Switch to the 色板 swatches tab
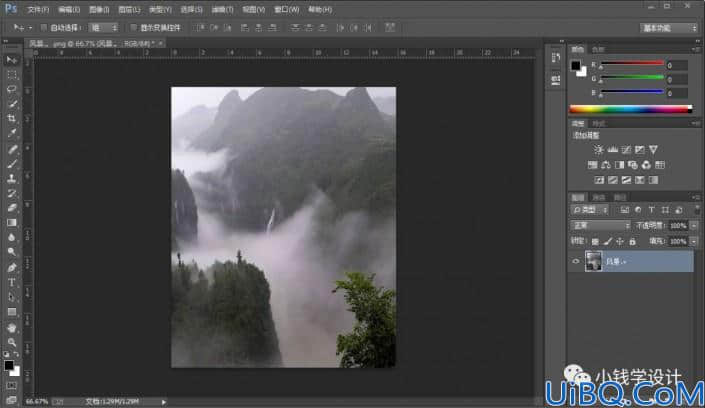 598,49
